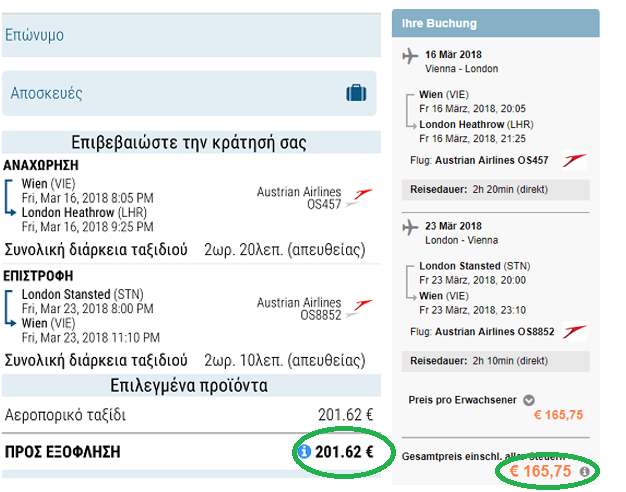Click Fri, Mar 23, 2018 11:10 PM
The width and height of the screenshot is (626, 492).
(91, 337)
